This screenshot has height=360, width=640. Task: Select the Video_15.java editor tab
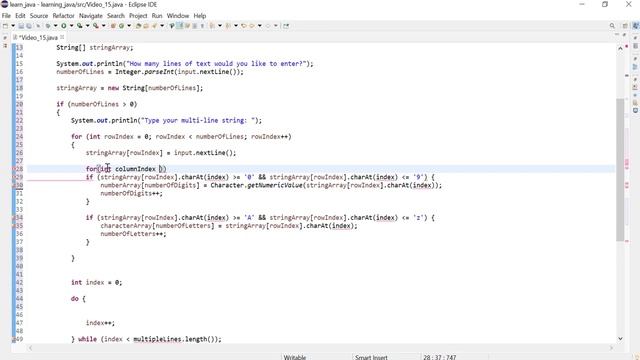coord(38,37)
